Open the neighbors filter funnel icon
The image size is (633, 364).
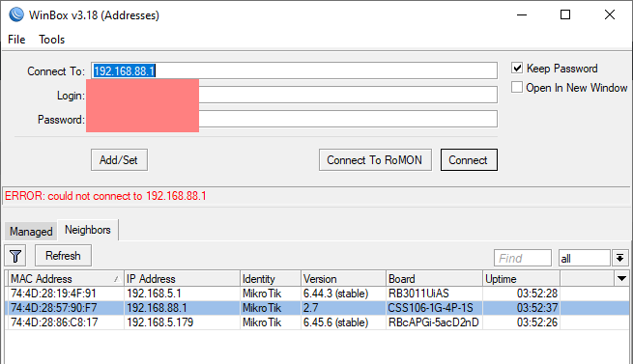pyautogui.click(x=15, y=256)
